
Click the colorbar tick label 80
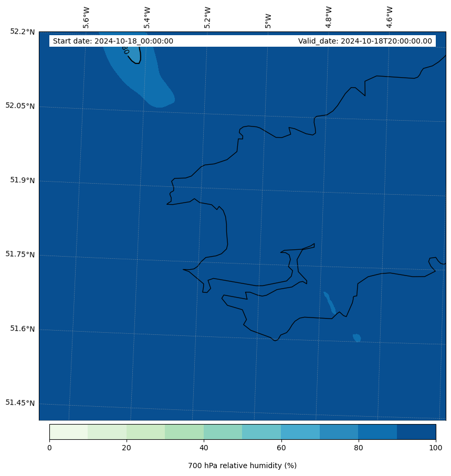click(x=359, y=448)
